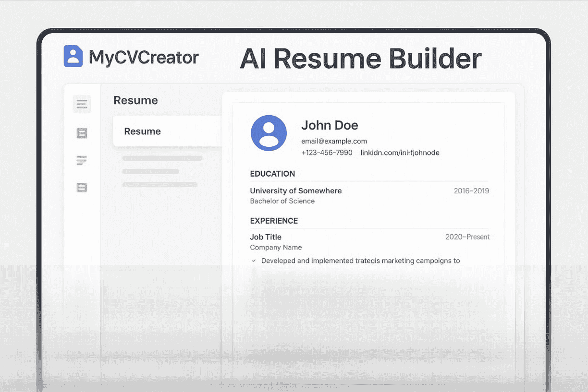
Task: Select the Job Title entry
Action: click(x=266, y=237)
